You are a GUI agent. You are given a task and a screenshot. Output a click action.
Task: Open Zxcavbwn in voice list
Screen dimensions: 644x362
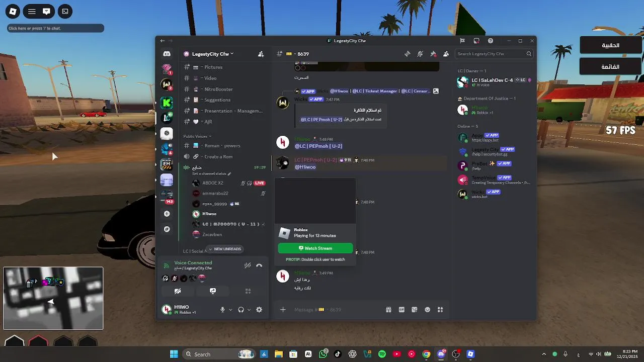coord(228,234)
